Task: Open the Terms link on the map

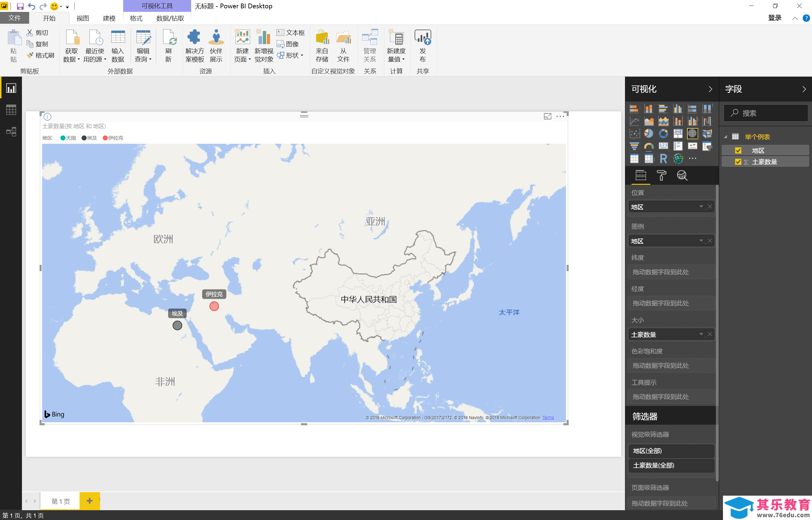Action: [548, 418]
